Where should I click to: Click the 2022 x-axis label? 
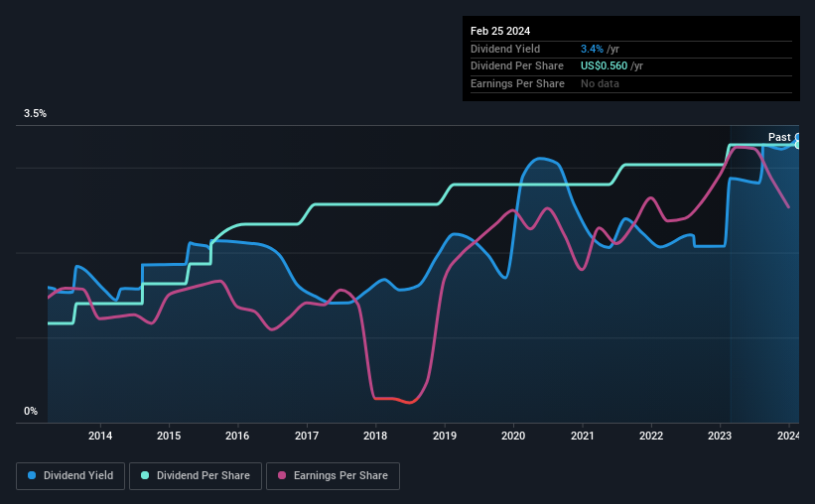(651, 436)
